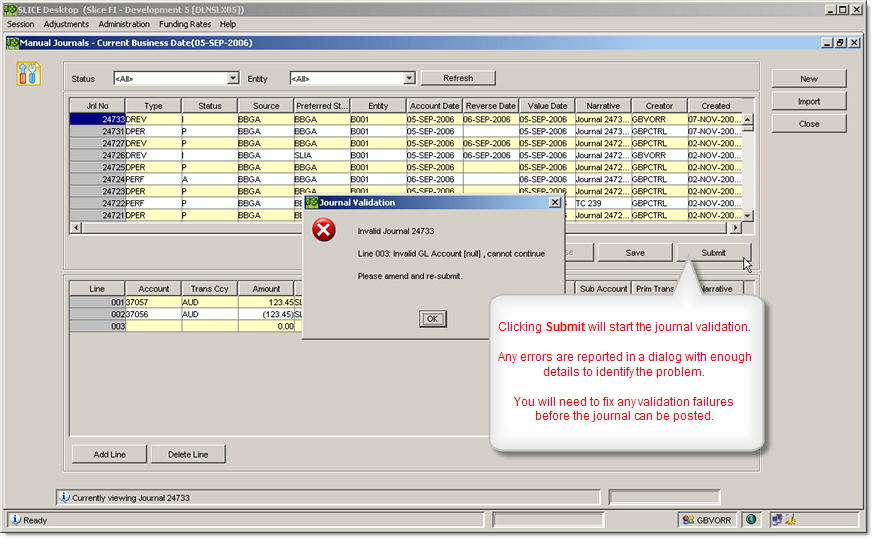This screenshot has width=873, height=539.
Task: Open the Administration menu
Action: (x=124, y=24)
